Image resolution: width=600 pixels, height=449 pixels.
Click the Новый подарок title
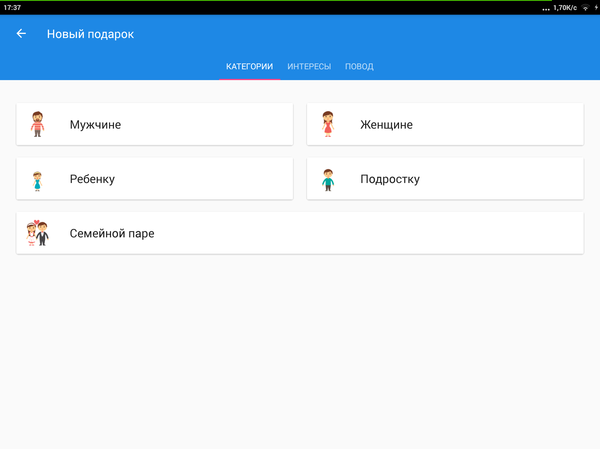pyautogui.click(x=90, y=34)
